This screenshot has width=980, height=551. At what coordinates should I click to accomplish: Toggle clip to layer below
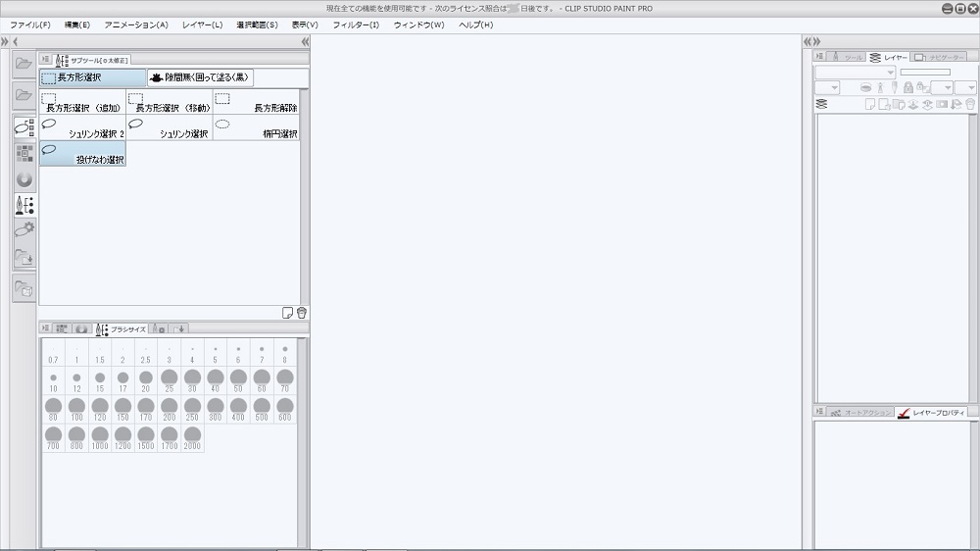pyautogui.click(x=865, y=87)
